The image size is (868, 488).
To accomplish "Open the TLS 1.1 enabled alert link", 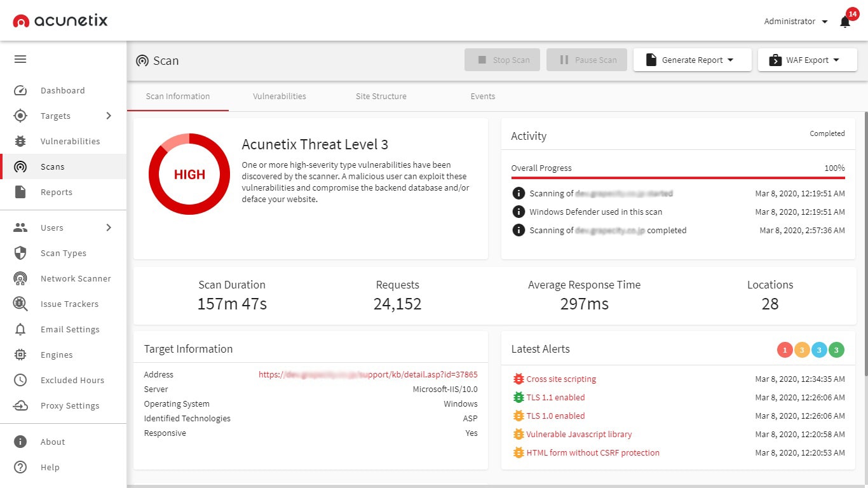I will pyautogui.click(x=555, y=397).
